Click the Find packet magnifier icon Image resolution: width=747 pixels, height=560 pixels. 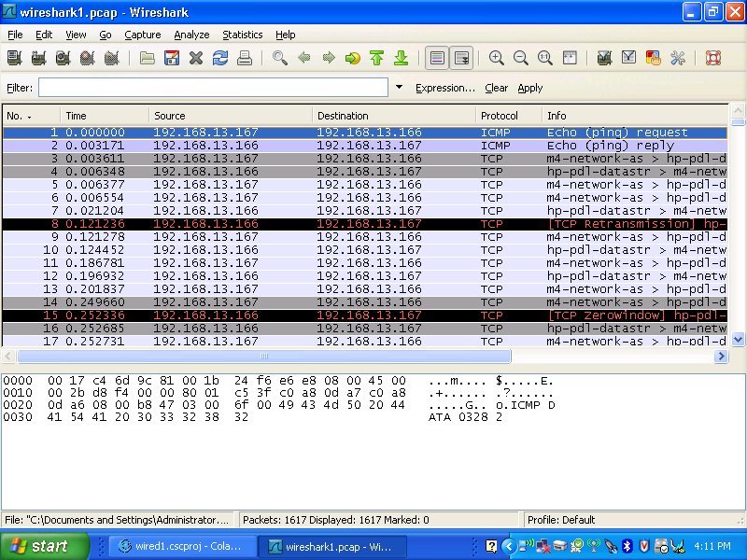(x=279, y=58)
